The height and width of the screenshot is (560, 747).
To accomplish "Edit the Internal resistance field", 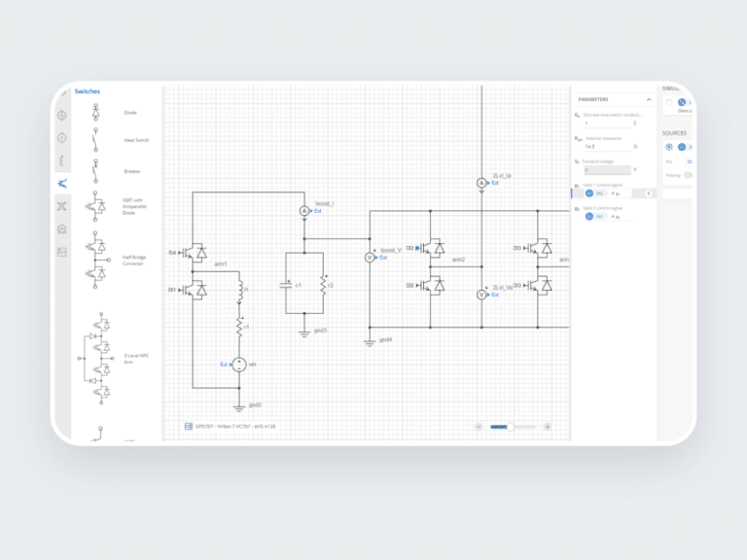I will [x=607, y=147].
